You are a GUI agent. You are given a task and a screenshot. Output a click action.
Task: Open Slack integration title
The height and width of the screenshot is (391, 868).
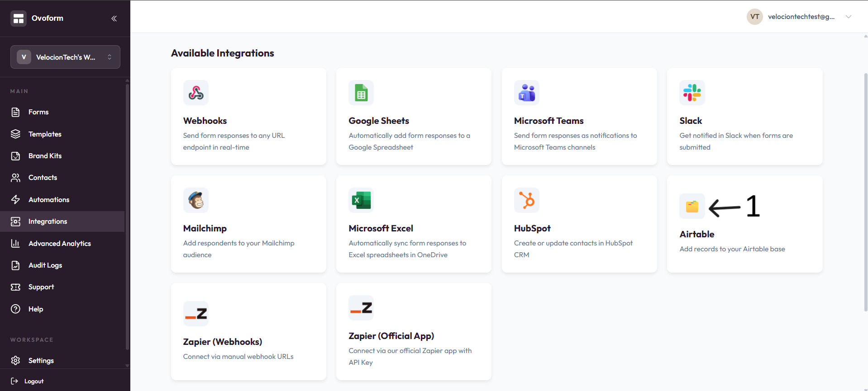691,121
